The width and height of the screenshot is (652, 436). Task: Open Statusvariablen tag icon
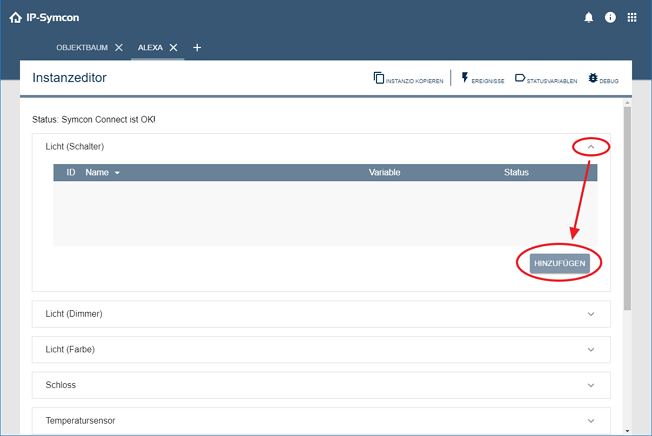[520, 78]
